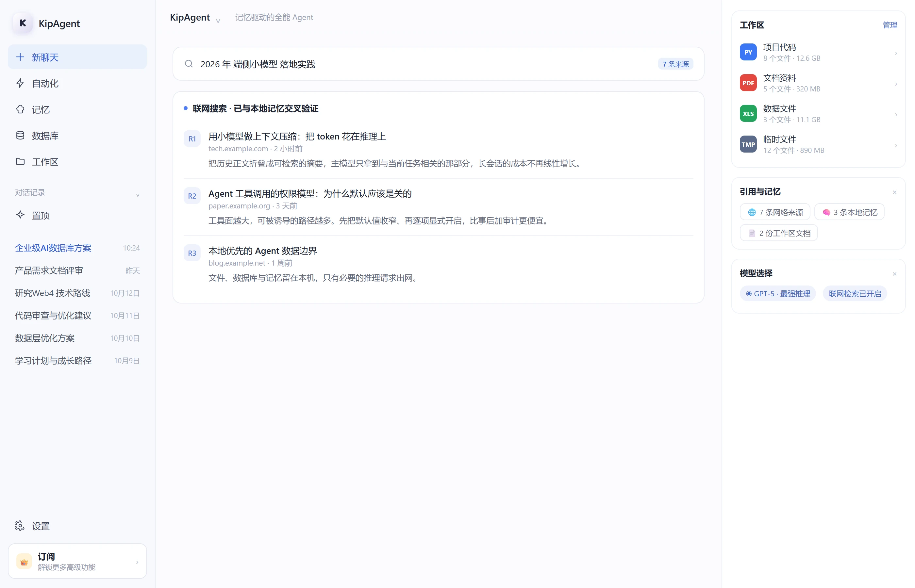
Task: Open result 用小模型做上下文压缩
Action: pyautogui.click(x=297, y=136)
